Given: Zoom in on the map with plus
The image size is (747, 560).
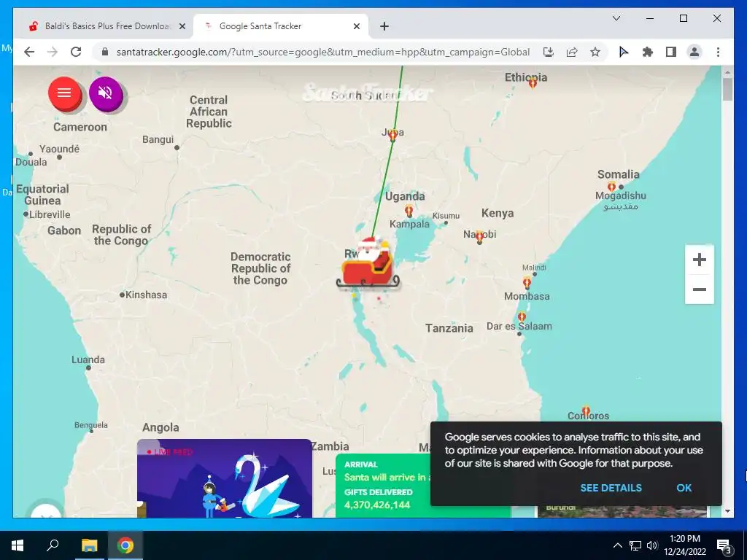Looking at the screenshot, I should tap(699, 260).
